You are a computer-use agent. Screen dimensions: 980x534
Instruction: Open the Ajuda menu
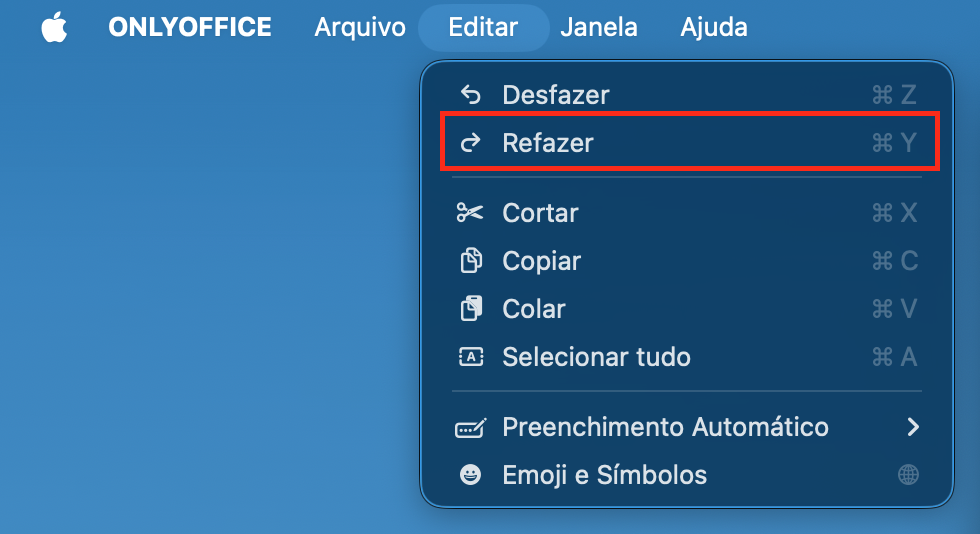point(714,28)
